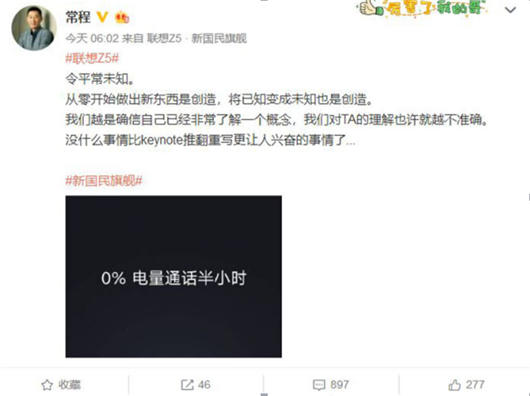This screenshot has height=396, width=530.
Task: Click the thumbs-up like icon
Action: click(455, 385)
